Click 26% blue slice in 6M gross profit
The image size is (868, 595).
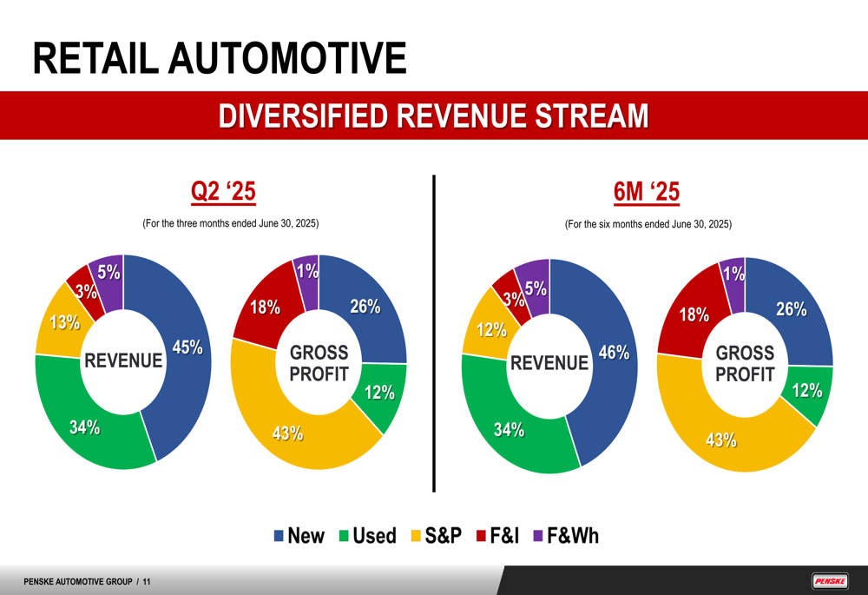[792, 308]
